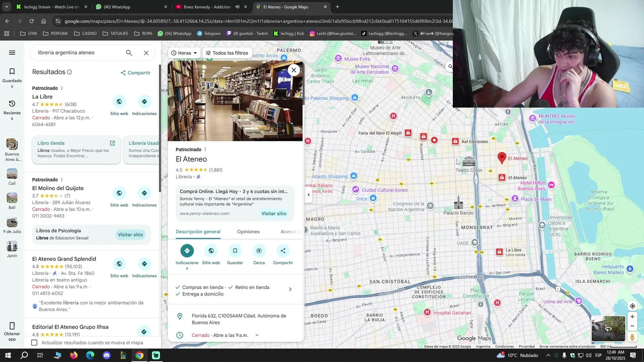Screen dimensions: 644x362
Task: Close the El Ateneo place panel
Action: click(294, 70)
